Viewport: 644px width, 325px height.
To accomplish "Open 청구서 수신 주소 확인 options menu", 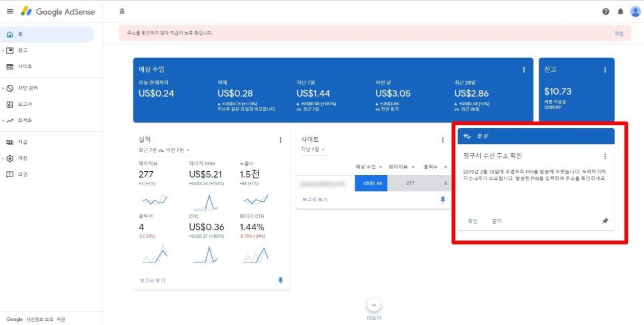I will (x=605, y=157).
